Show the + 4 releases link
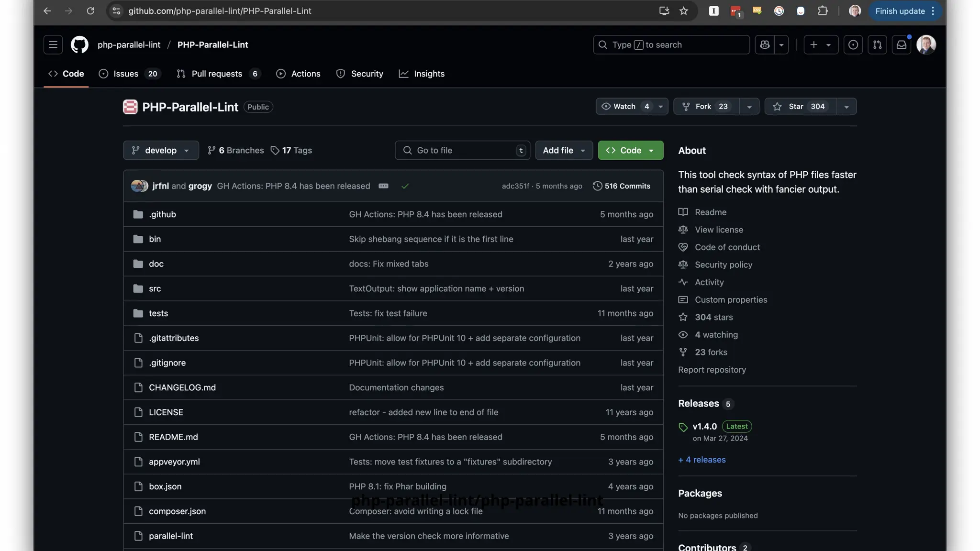Image resolution: width=980 pixels, height=551 pixels. (702, 460)
